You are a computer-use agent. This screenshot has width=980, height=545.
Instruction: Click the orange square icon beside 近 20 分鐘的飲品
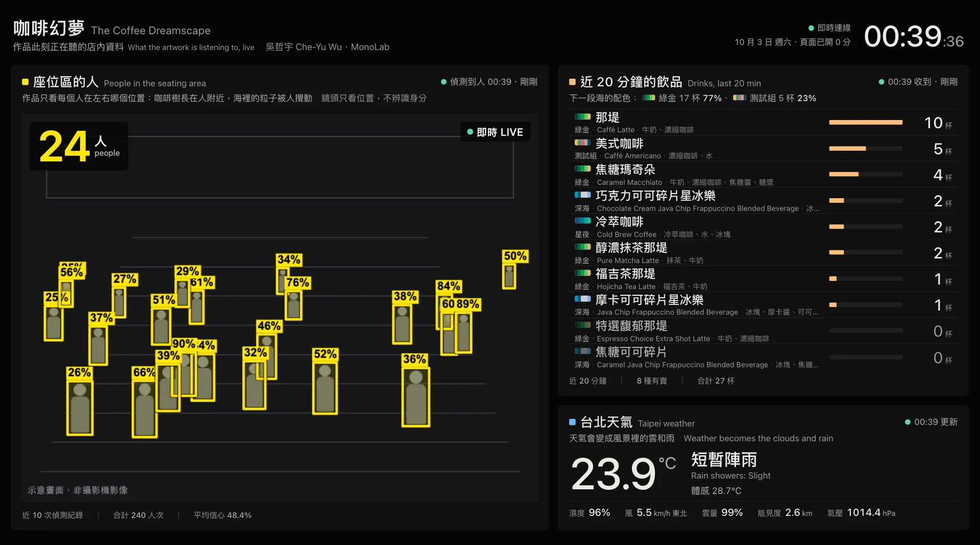click(572, 82)
